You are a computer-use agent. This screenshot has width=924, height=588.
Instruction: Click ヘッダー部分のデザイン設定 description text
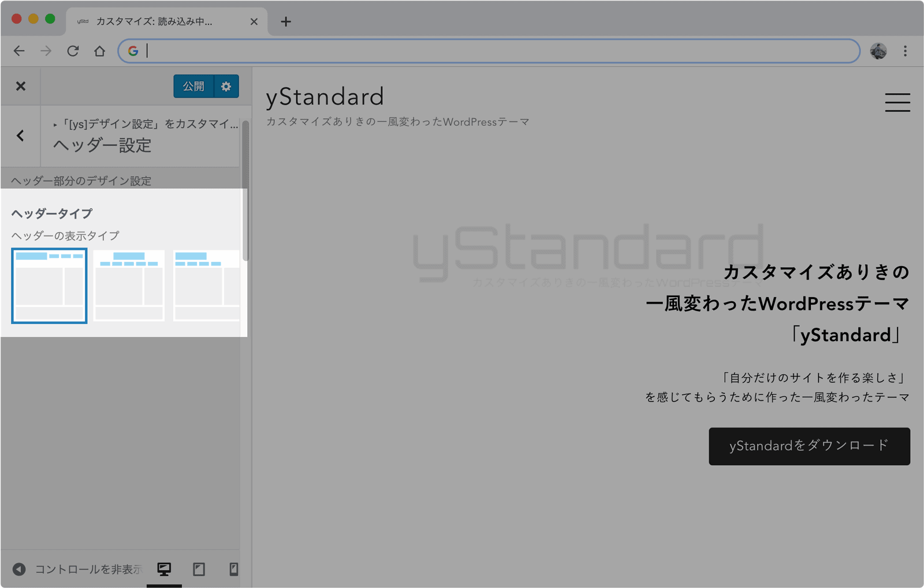(x=81, y=181)
